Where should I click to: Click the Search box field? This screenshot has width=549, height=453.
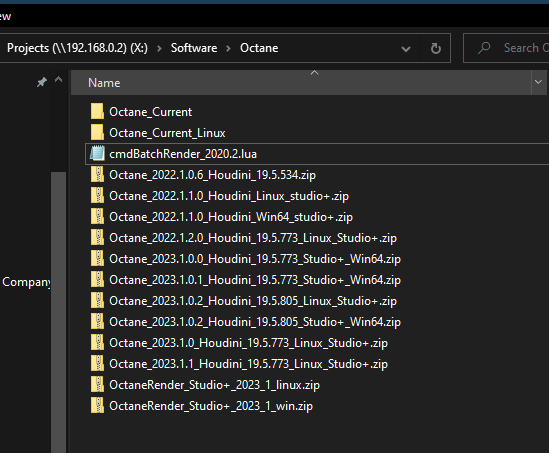(x=506, y=48)
